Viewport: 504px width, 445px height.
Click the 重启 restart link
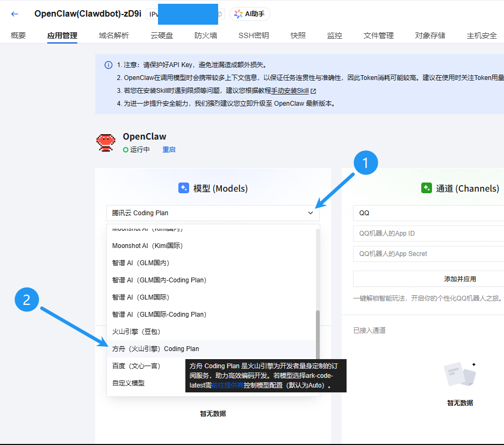pyautogui.click(x=169, y=150)
